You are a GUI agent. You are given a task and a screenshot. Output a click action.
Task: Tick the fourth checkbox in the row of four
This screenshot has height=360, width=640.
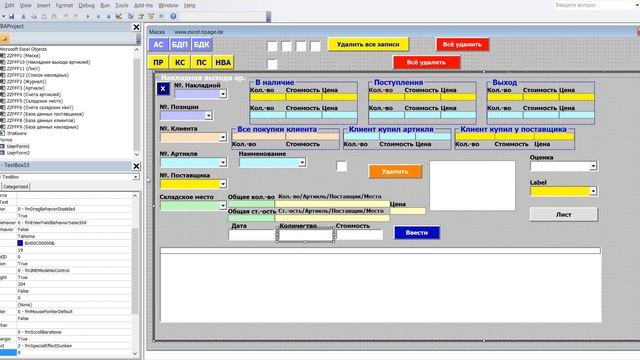click(x=316, y=46)
